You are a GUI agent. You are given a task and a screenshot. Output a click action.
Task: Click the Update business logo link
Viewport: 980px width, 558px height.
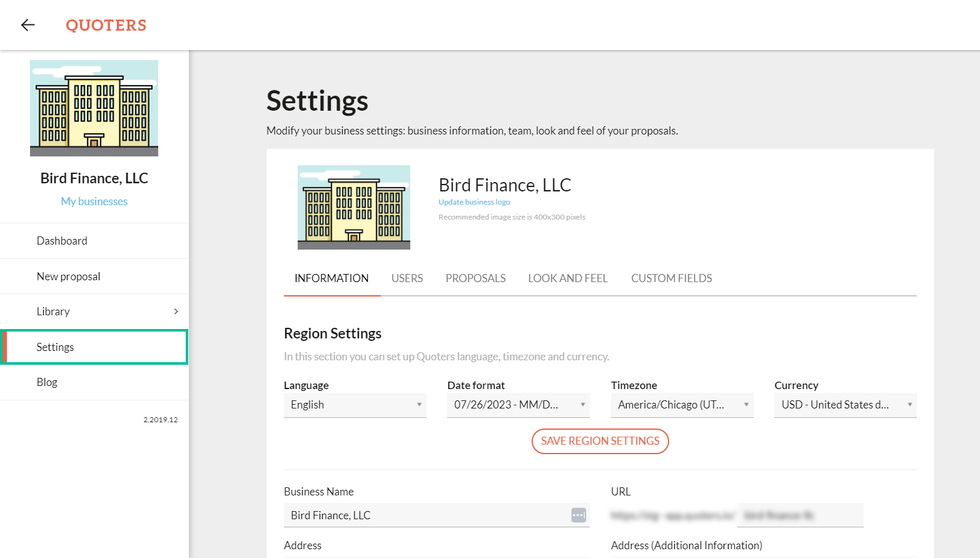click(474, 202)
